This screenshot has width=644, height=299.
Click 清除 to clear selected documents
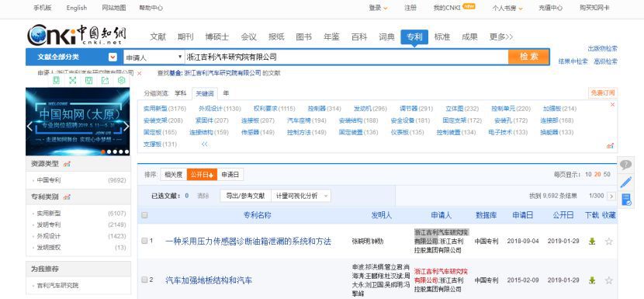(x=203, y=196)
